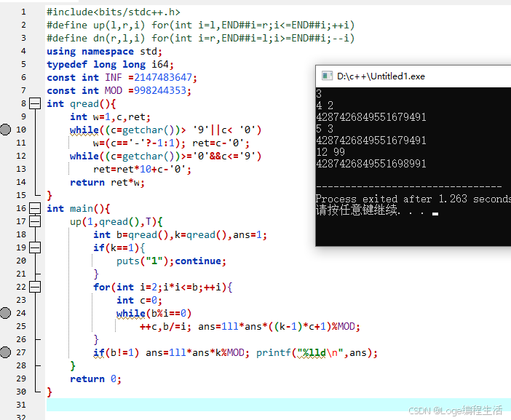Click console input line "12 99"

[330, 152]
